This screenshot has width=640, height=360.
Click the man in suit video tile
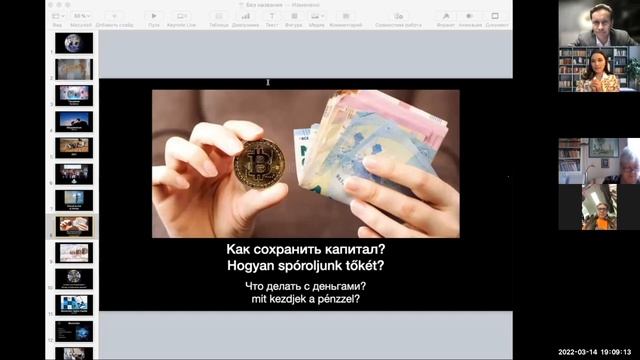click(x=599, y=23)
